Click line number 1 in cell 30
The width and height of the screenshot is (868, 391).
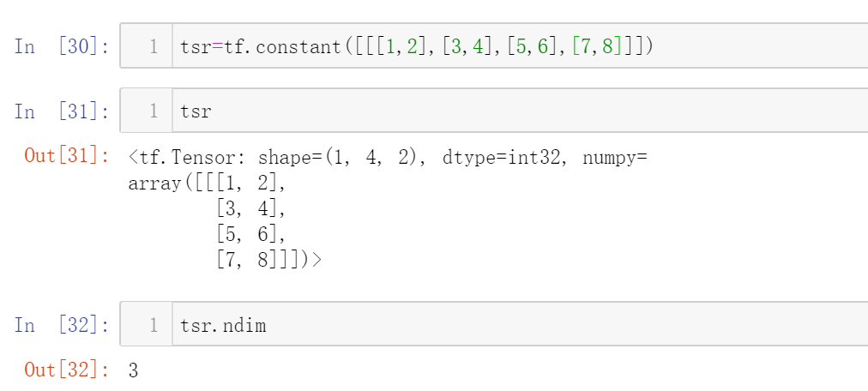point(154,46)
